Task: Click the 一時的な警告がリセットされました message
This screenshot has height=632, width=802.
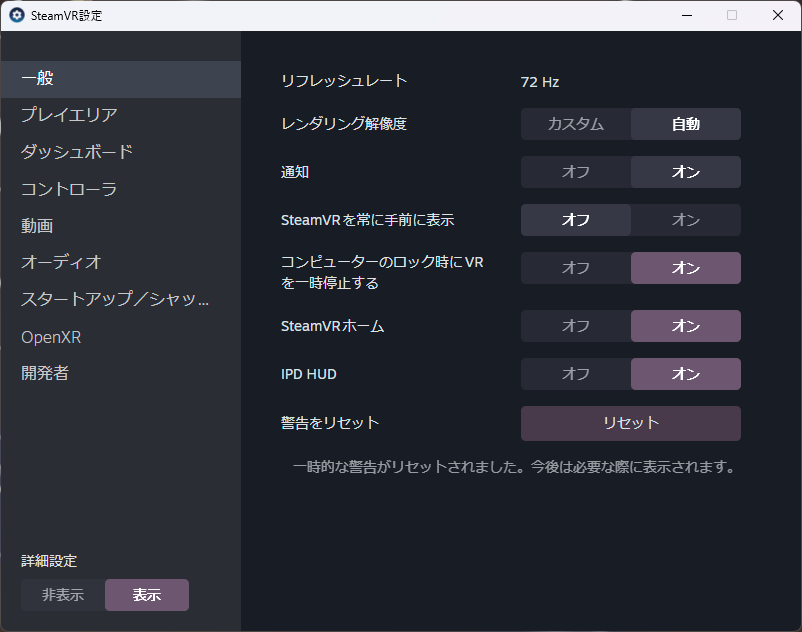Action: 515,467
